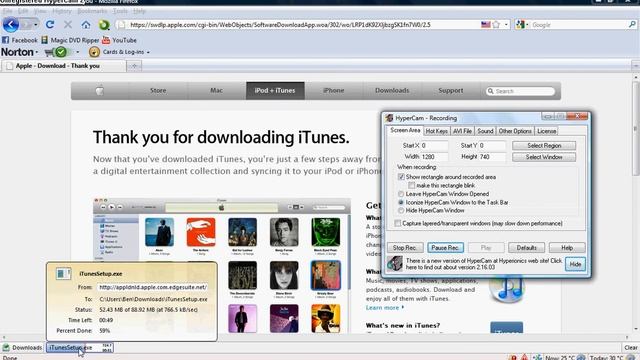Click the Apple logo in site navigation

[100, 91]
